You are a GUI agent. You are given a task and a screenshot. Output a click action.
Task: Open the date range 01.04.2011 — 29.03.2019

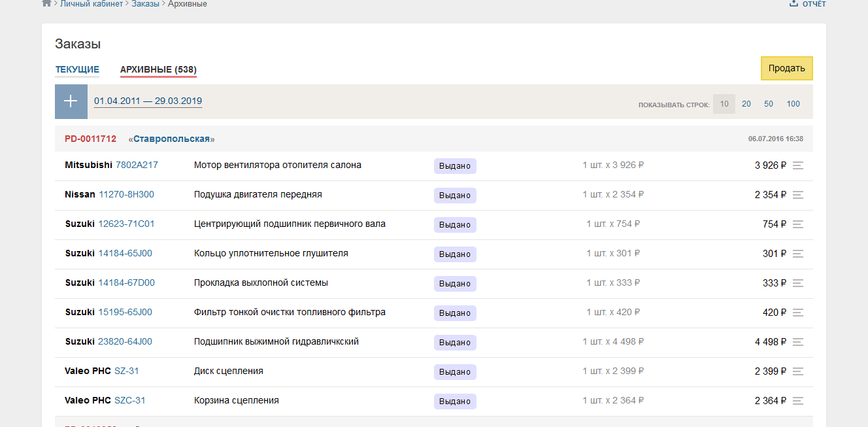(148, 101)
